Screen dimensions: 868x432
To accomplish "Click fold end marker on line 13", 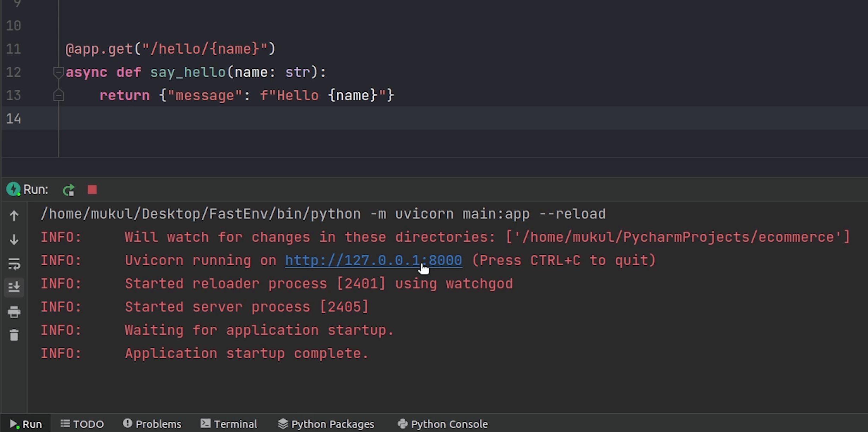I will 58,95.
